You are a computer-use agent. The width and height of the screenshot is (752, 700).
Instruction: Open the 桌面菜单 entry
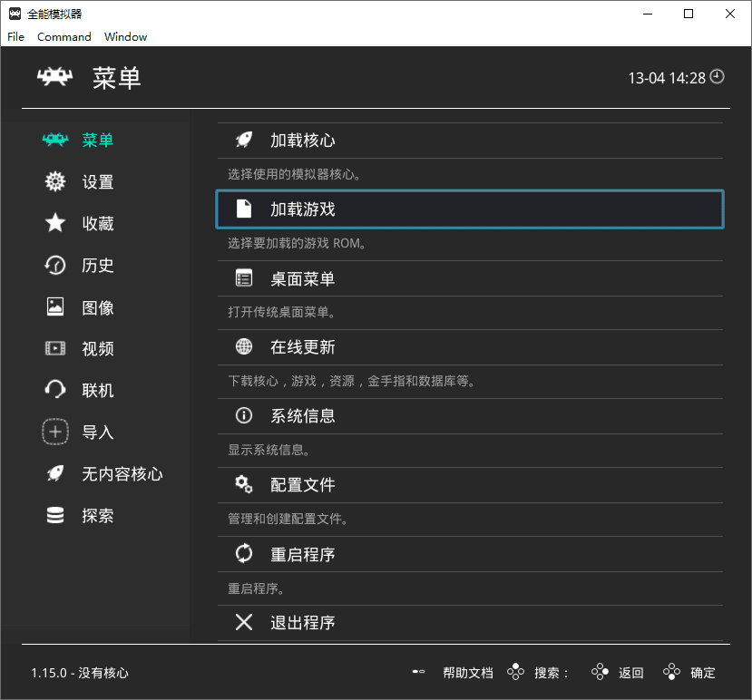(470, 278)
